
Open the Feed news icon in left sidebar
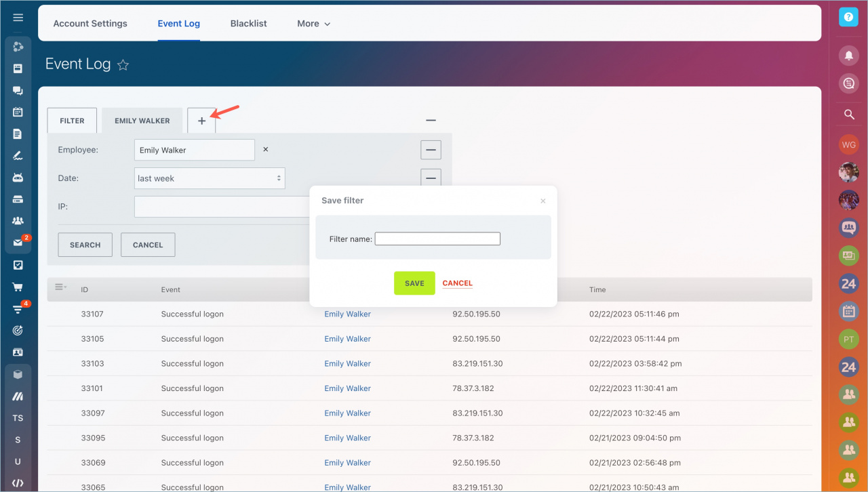click(18, 68)
